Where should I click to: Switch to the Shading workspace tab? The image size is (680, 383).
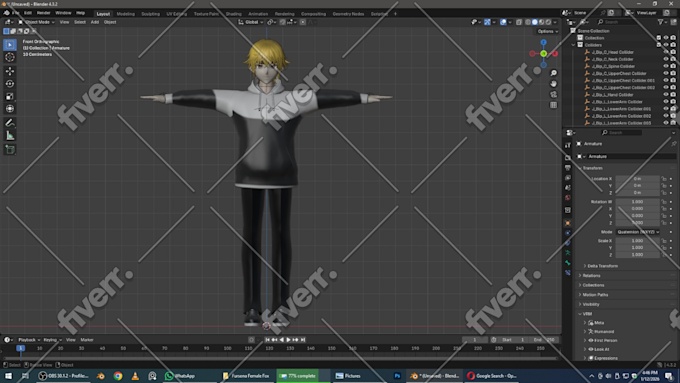click(233, 14)
